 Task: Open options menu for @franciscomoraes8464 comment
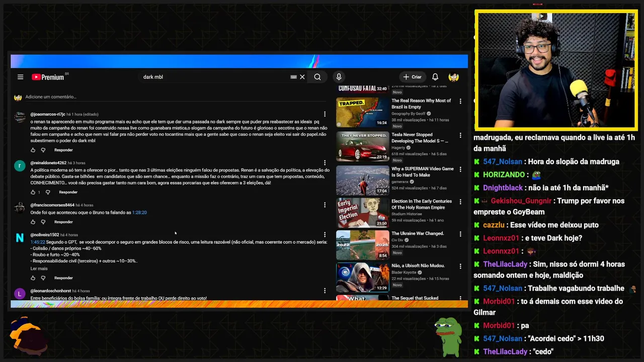pyautogui.click(x=325, y=205)
